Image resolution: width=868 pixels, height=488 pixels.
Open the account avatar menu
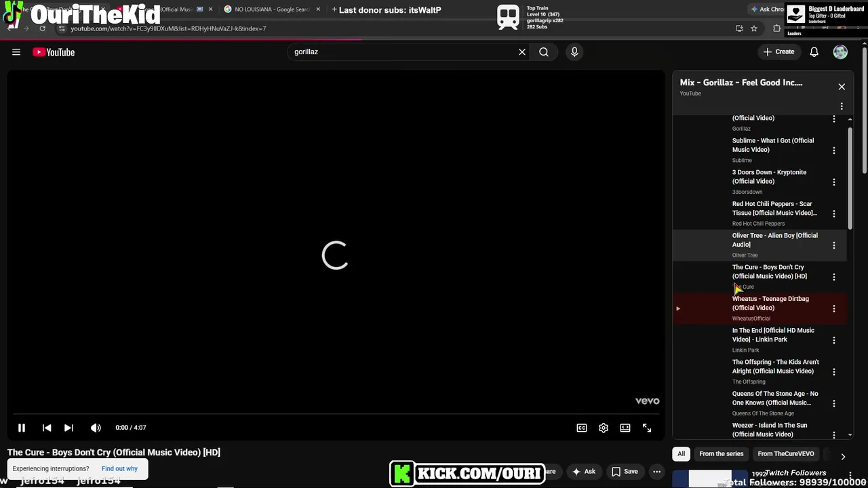pos(840,52)
